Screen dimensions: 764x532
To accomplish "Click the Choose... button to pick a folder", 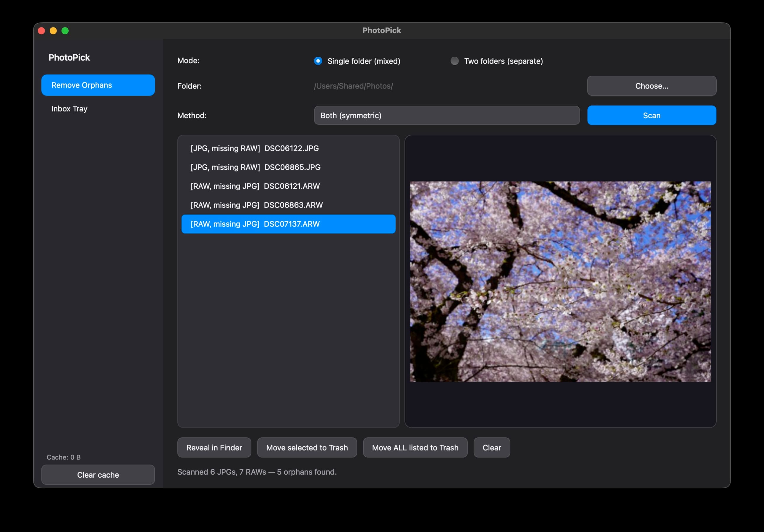I will [x=651, y=85].
